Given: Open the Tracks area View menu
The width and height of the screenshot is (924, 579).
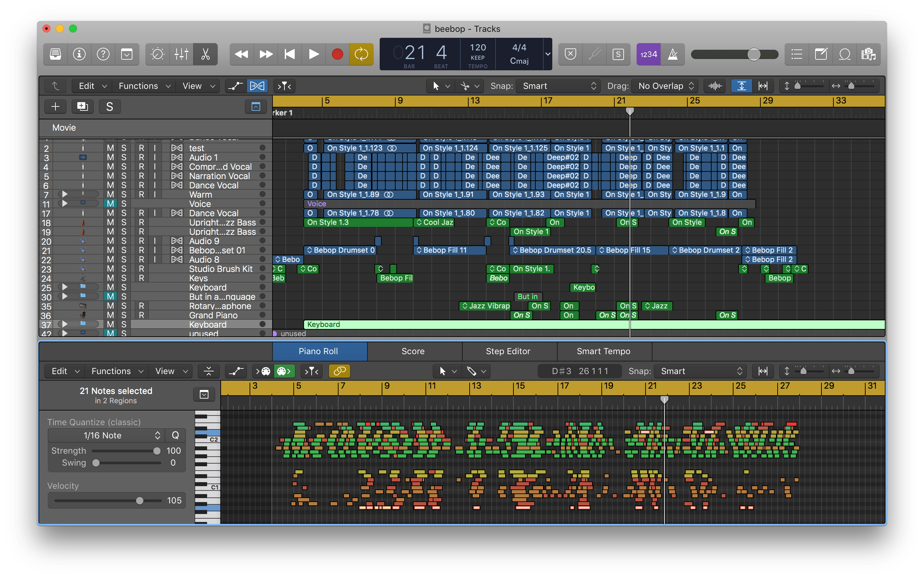Looking at the screenshot, I should tap(198, 86).
